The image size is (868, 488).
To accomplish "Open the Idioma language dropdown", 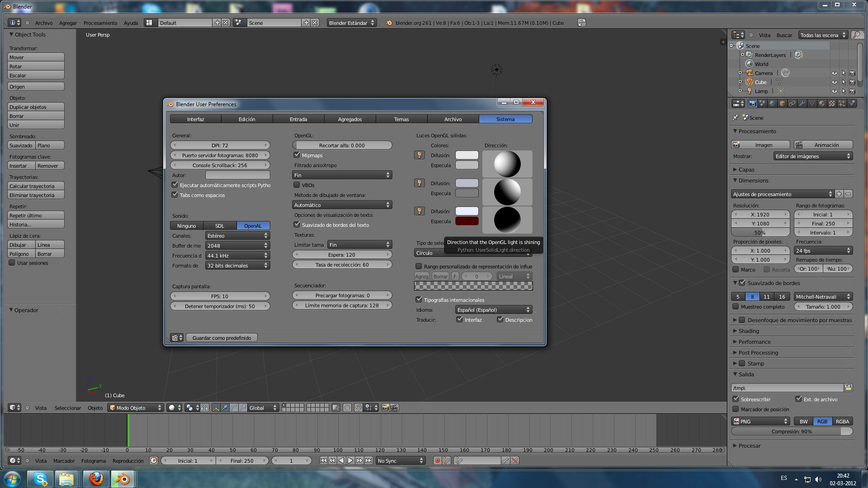I will (x=493, y=310).
